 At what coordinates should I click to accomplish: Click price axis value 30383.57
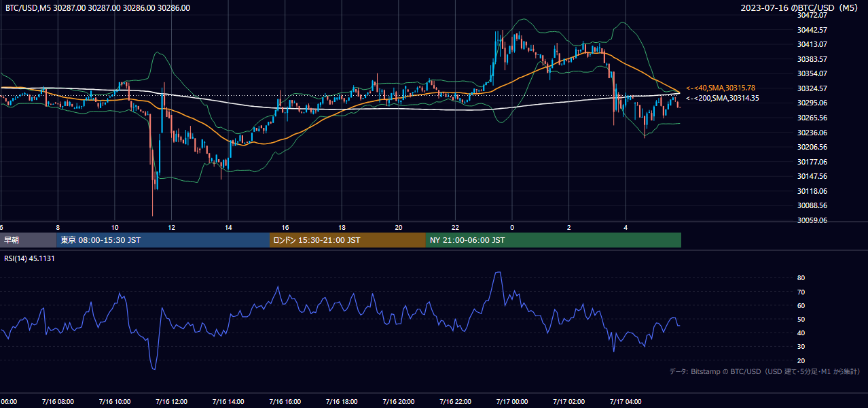pos(812,59)
